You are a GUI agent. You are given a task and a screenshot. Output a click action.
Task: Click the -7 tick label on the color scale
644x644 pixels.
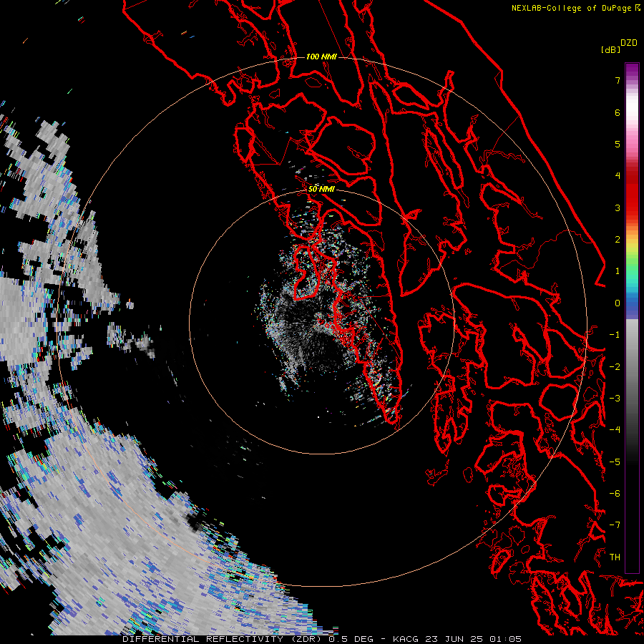[615, 525]
